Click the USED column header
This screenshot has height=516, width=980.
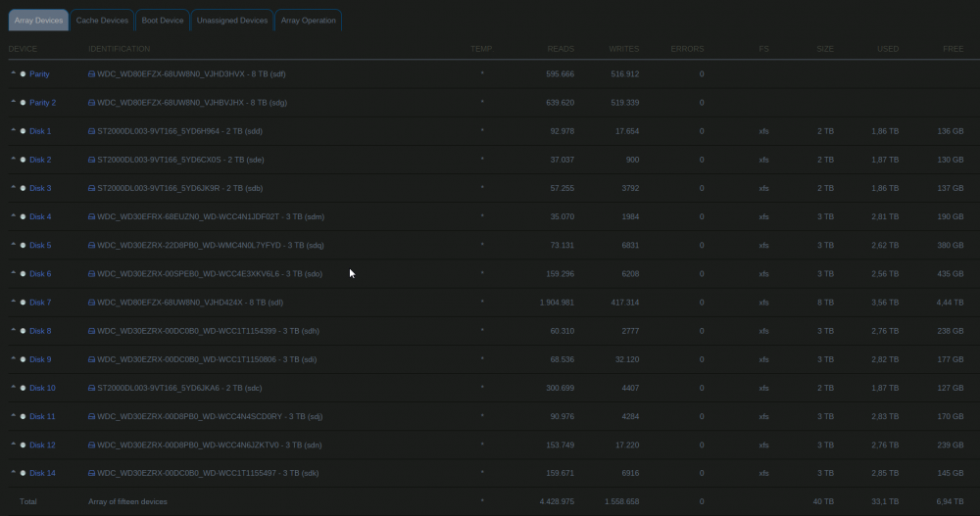pyautogui.click(x=888, y=49)
